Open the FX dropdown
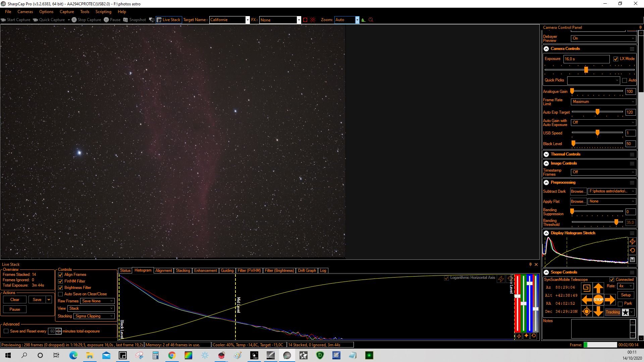 (299, 20)
